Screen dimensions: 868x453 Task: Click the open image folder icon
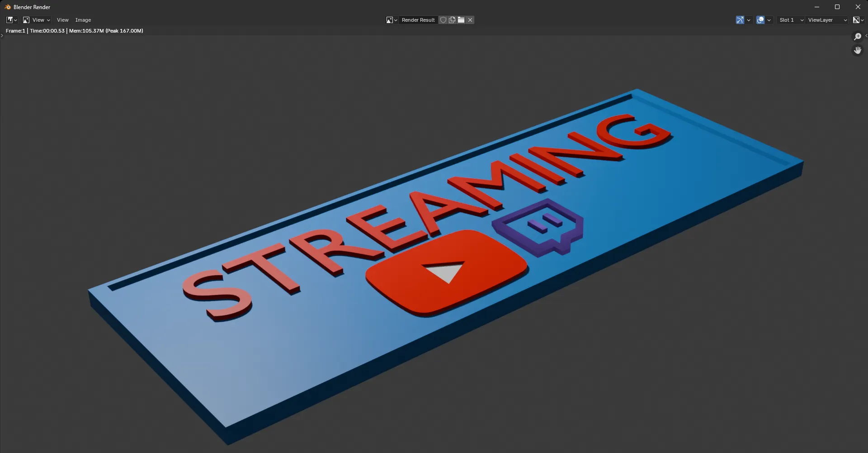pyautogui.click(x=461, y=19)
